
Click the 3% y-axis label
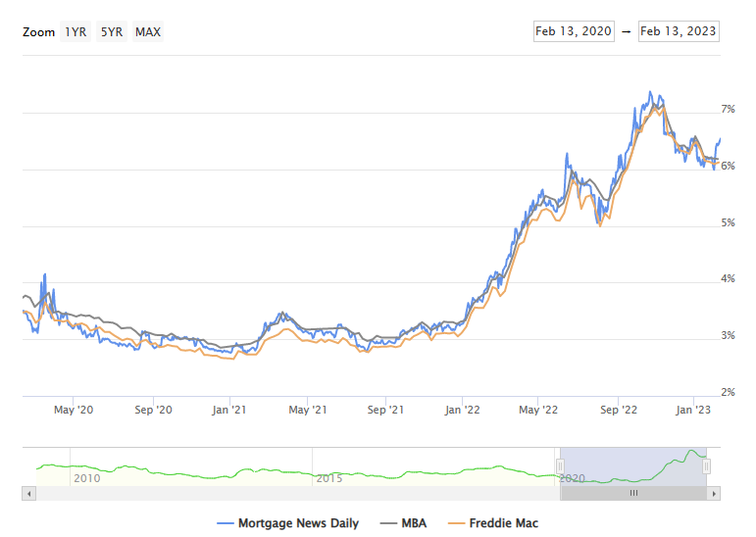click(728, 336)
